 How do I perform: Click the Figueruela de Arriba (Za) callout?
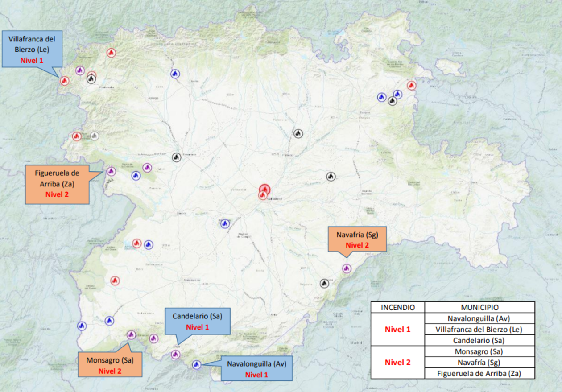coord(57,184)
